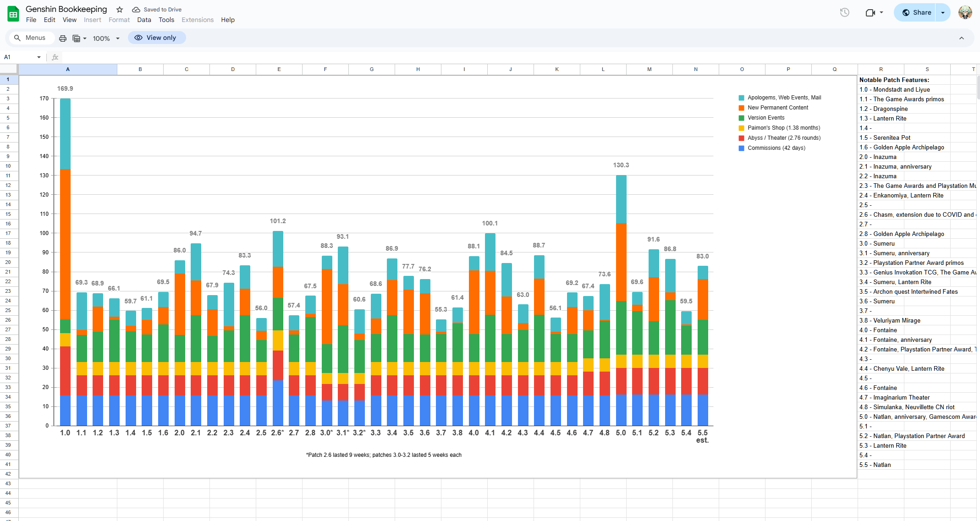Click the vertical scrollbar
Image resolution: width=980 pixels, height=521 pixels.
pyautogui.click(x=978, y=87)
